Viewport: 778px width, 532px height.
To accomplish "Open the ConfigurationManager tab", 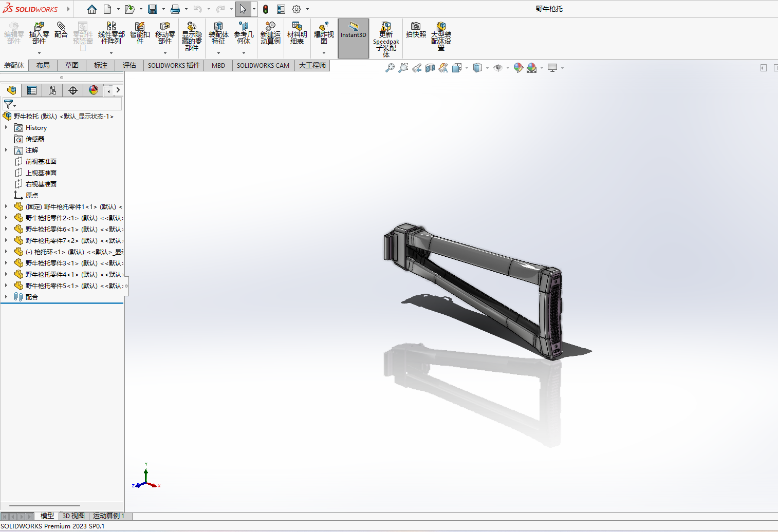I will 52,90.
